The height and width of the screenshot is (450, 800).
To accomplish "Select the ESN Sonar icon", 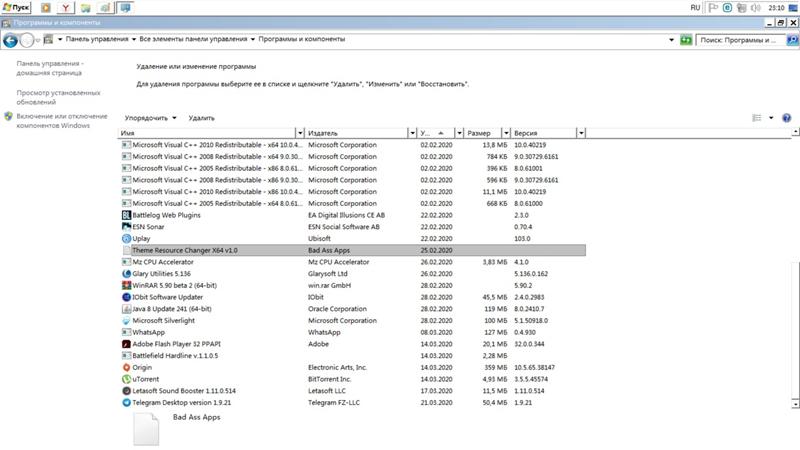I will [127, 227].
